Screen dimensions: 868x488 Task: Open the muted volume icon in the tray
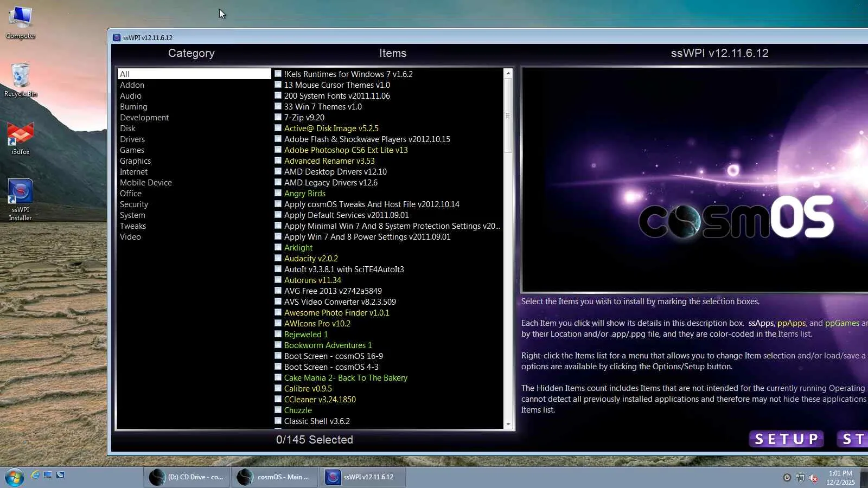point(813,478)
